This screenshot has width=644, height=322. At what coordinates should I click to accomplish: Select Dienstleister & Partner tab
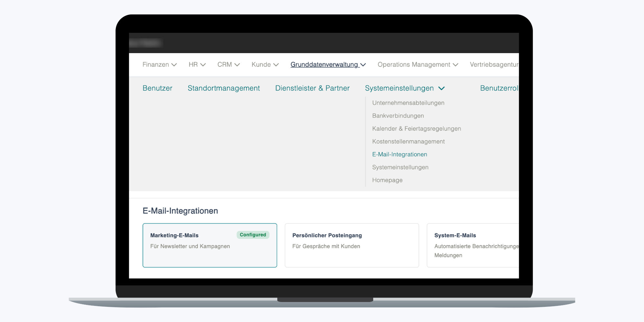click(312, 88)
